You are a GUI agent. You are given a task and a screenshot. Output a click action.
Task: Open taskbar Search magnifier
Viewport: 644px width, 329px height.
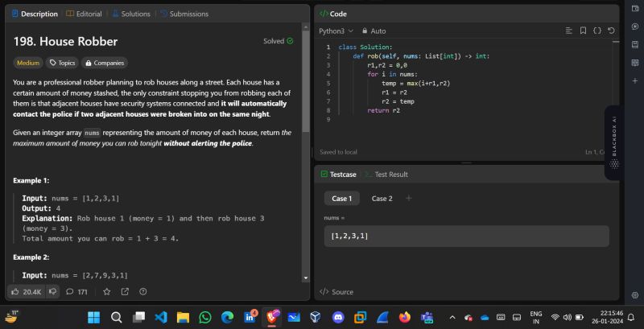point(116,317)
